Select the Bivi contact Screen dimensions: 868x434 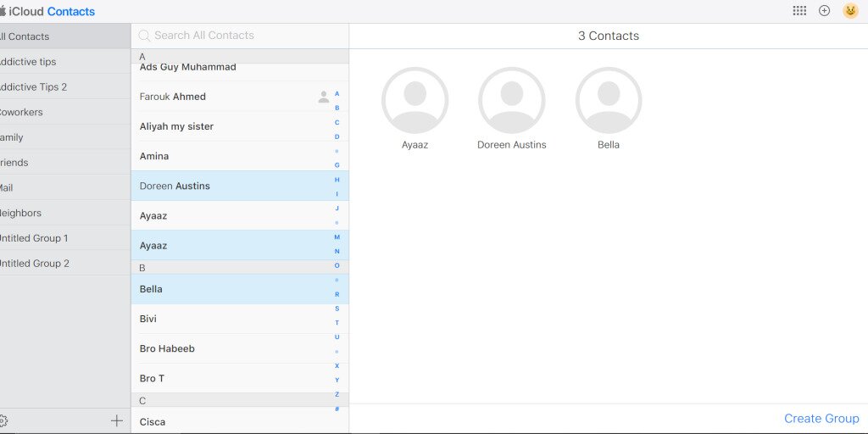240,319
